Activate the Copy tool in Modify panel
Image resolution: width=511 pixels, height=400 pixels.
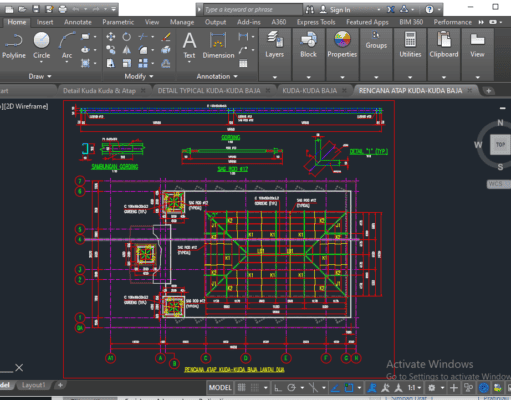tap(111, 50)
